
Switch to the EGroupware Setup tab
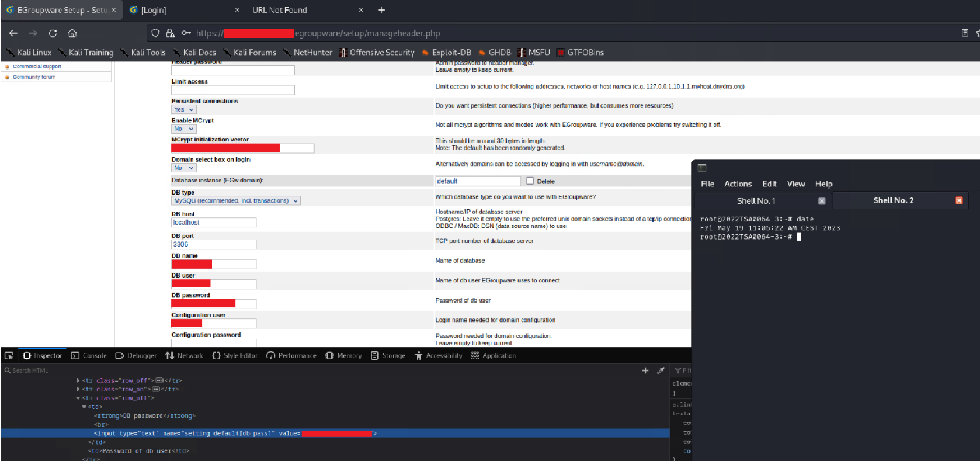coord(61,10)
